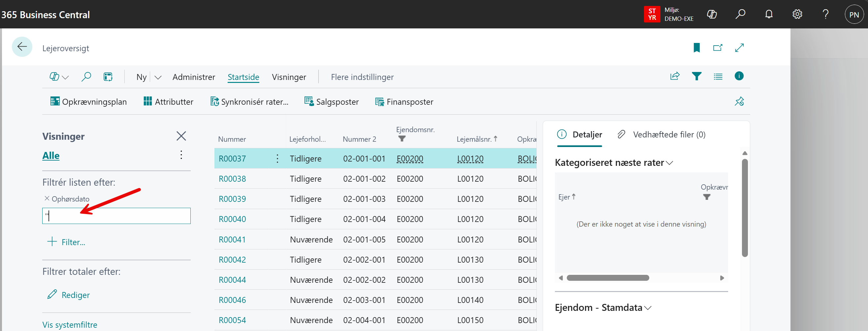Open the Administrer menu

click(194, 77)
